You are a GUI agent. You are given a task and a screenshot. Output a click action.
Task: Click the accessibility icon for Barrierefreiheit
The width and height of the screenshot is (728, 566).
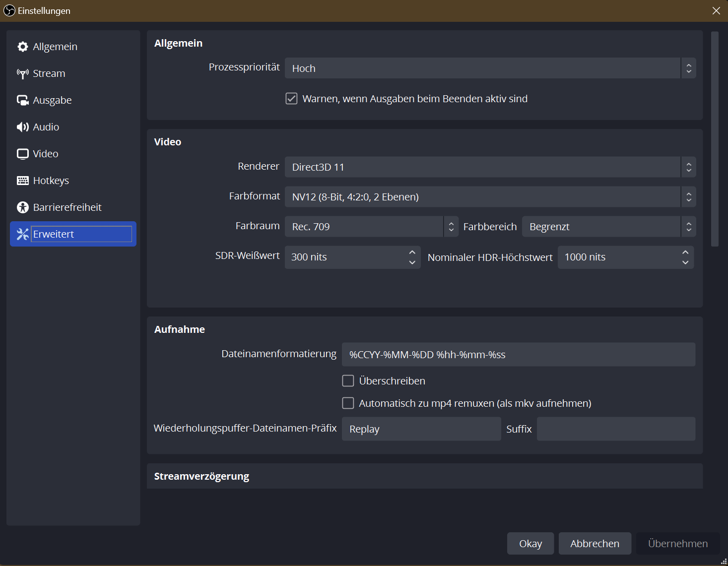(x=22, y=207)
